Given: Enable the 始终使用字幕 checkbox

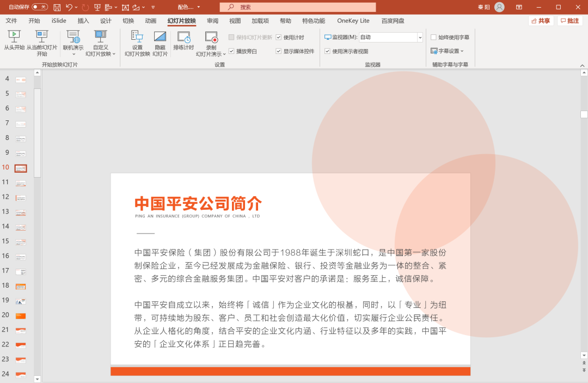Looking at the screenshot, I should tap(433, 37).
